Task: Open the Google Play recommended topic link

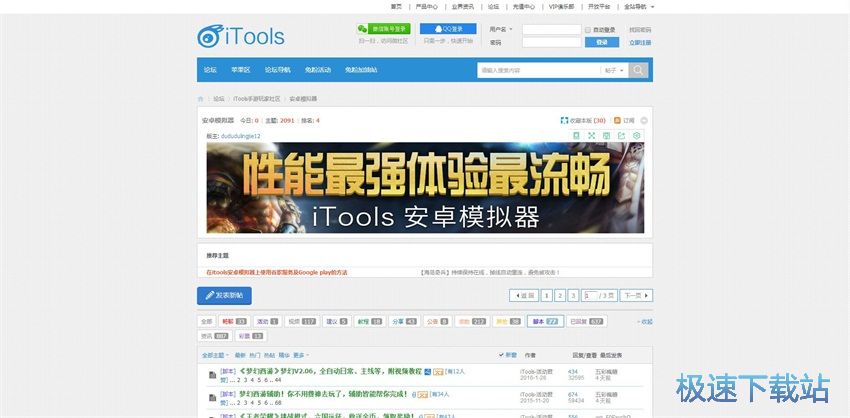Action: click(276, 272)
